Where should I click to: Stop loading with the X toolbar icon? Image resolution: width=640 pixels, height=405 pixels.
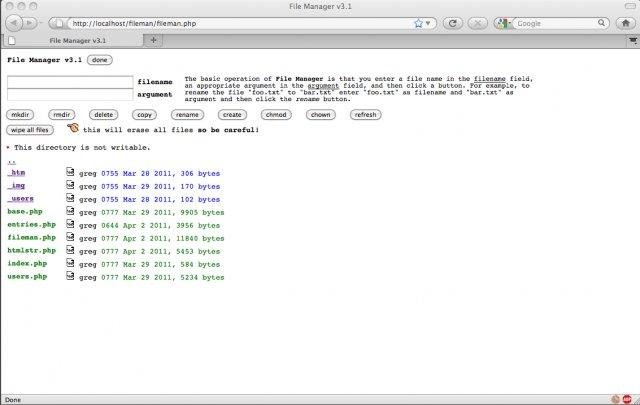(477, 23)
